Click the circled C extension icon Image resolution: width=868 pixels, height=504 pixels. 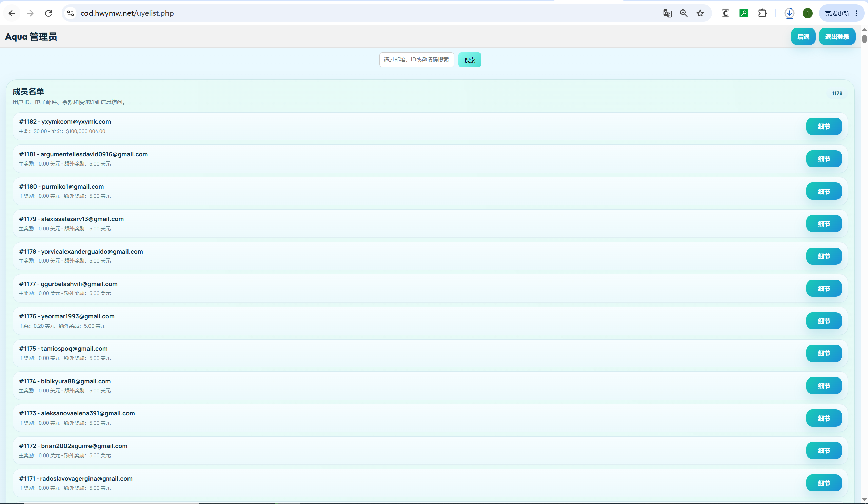coord(725,13)
